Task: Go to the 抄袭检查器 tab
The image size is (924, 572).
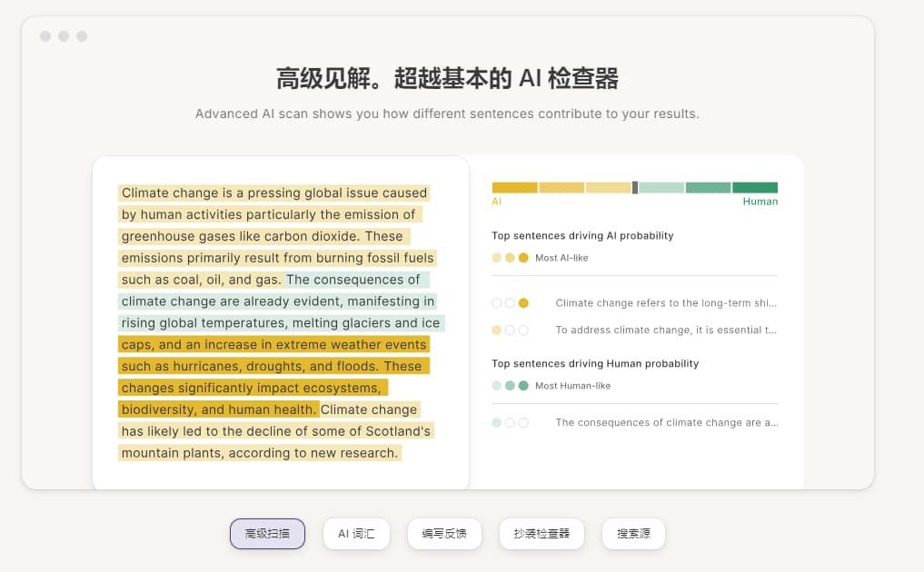Action: coord(541,534)
